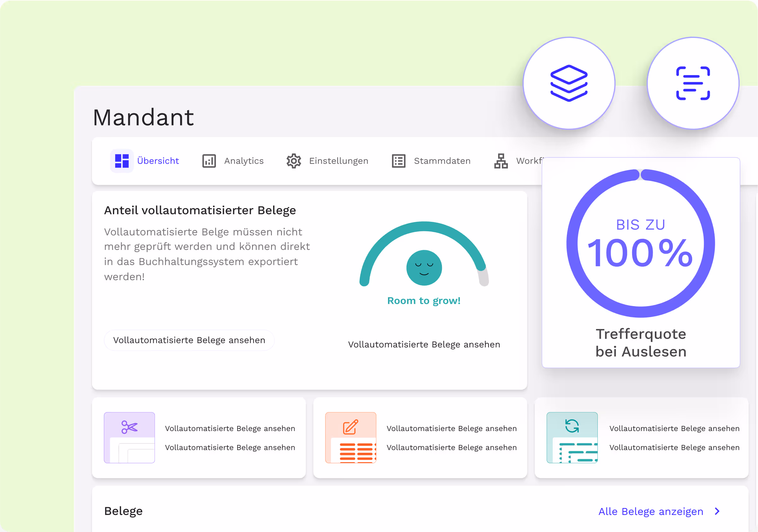Screen dimensions: 758x532
Task: Click the orange edit pencil thumbnail
Action: click(x=350, y=437)
